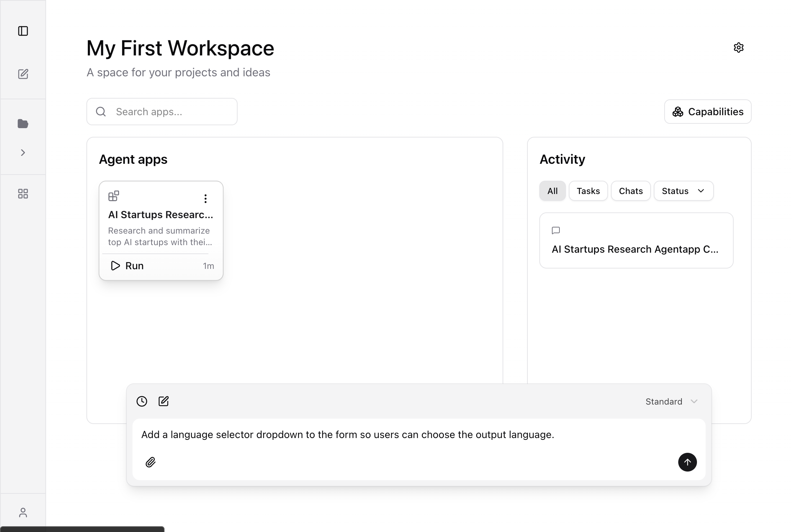
Task: Open the apps grid icon in sidebar
Action: (23, 194)
